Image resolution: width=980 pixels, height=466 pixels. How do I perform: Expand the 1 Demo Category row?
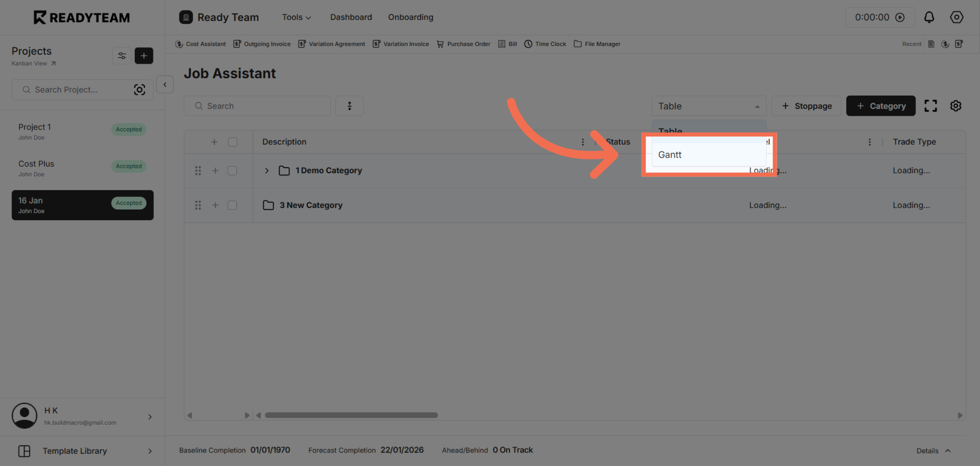pyautogui.click(x=267, y=170)
